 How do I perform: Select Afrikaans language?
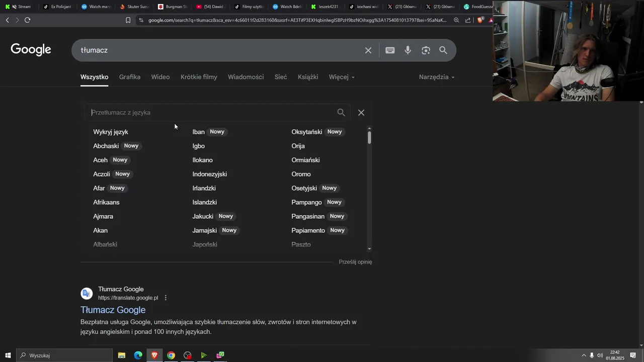tap(106, 202)
